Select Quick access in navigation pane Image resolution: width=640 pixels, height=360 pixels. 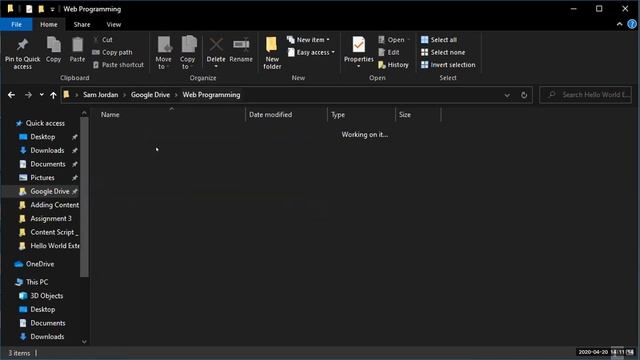point(45,123)
